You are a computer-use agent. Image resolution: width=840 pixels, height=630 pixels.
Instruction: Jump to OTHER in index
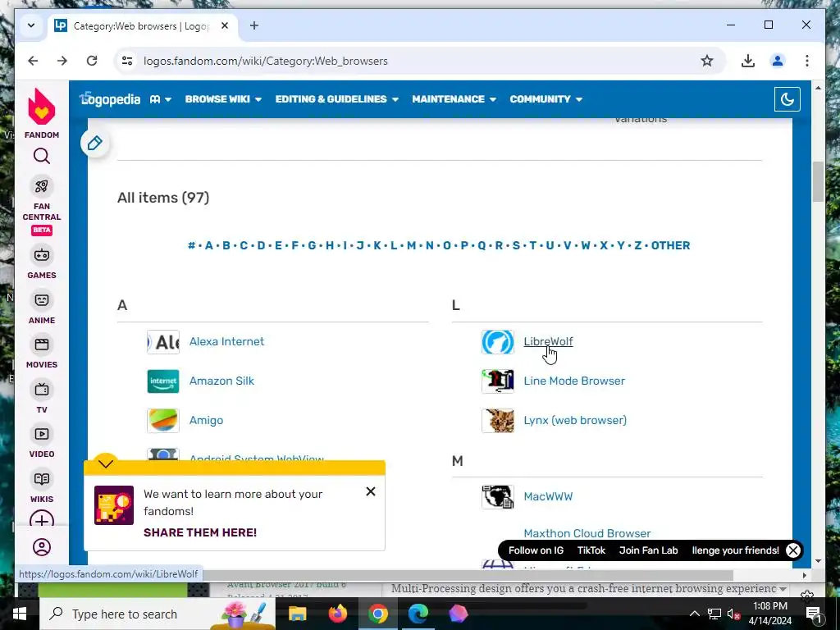point(671,245)
